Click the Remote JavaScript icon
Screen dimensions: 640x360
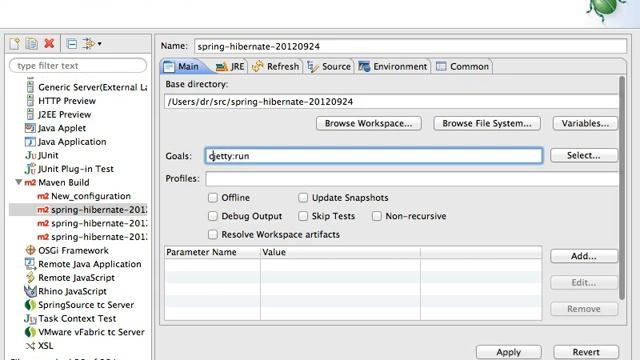click(30, 278)
